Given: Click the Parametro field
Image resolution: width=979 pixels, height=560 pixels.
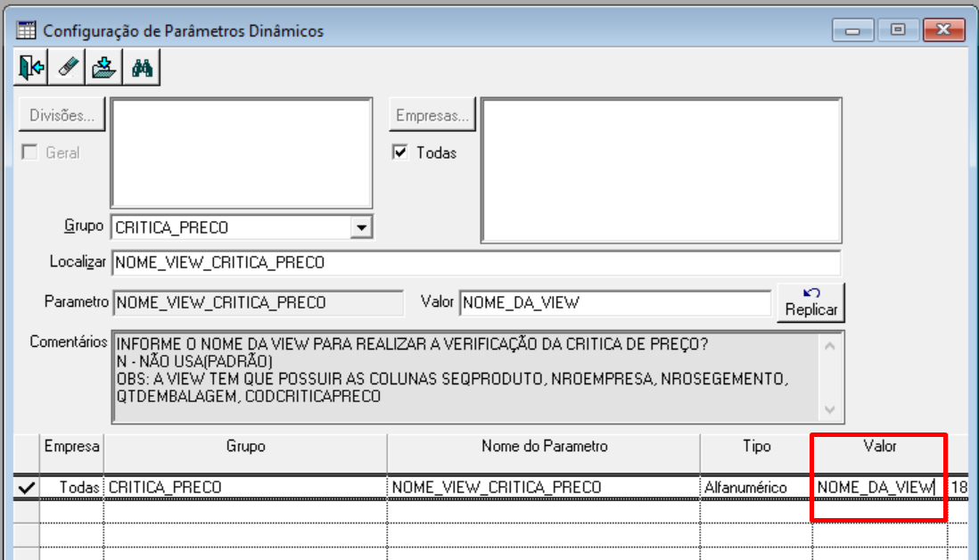Looking at the screenshot, I should (258, 303).
